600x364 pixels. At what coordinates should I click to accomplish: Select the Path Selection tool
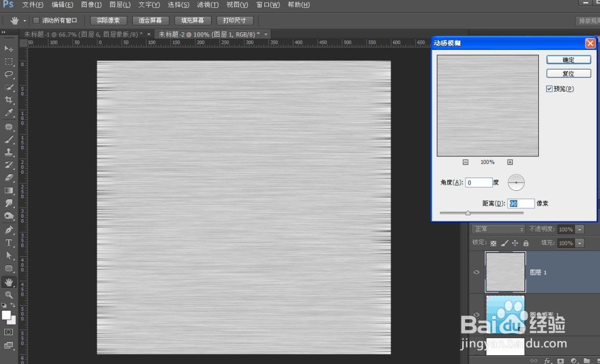tap(8, 255)
